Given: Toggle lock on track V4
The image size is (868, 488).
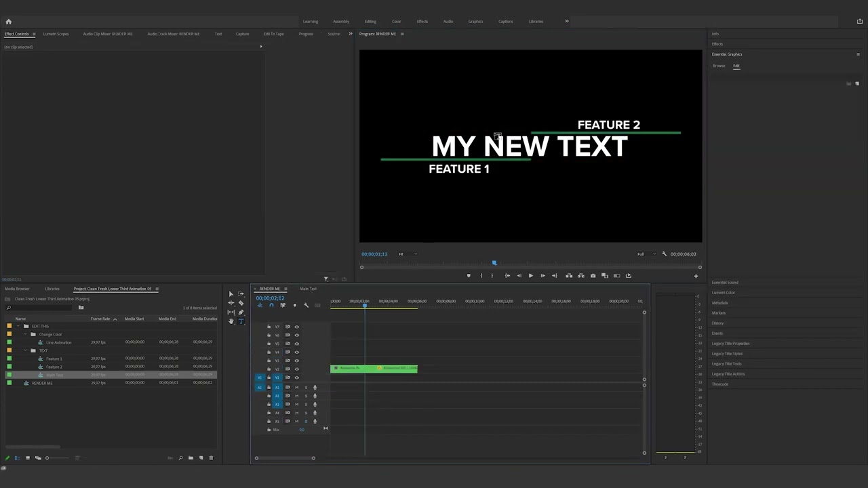Looking at the screenshot, I should click(269, 352).
